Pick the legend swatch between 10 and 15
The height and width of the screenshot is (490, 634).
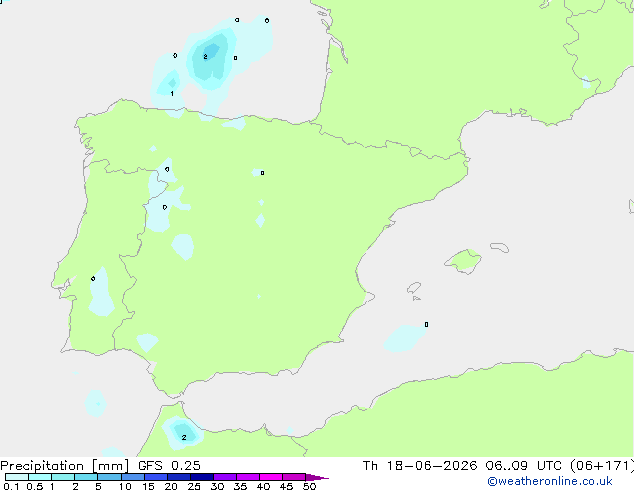(133, 477)
